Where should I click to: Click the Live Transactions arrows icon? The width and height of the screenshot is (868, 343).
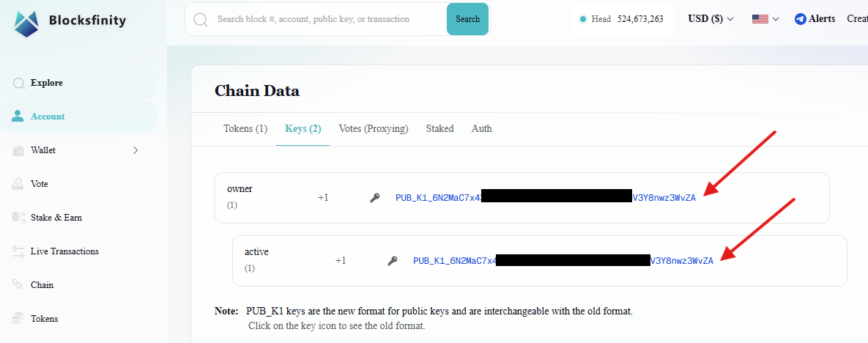click(18, 251)
